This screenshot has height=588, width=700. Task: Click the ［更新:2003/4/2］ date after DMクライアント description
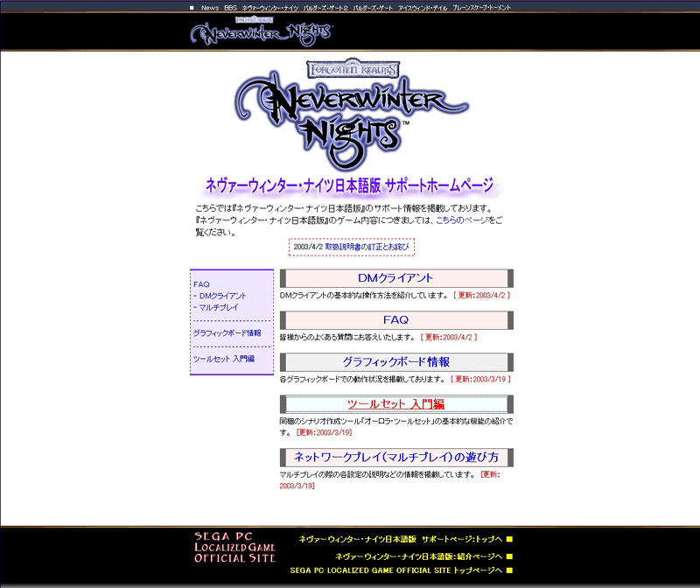point(482,296)
